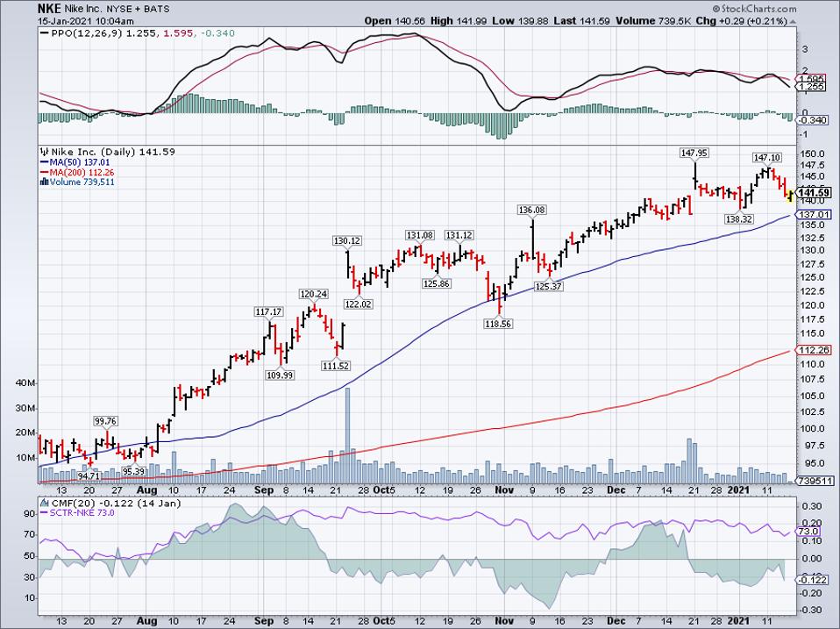Click the 131.12 high price label
The height and width of the screenshot is (629, 840).
(x=459, y=235)
